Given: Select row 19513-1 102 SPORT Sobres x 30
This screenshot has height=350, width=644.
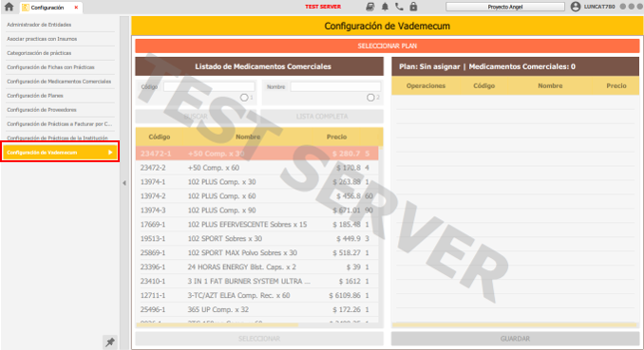Looking at the screenshot, I should [x=257, y=238].
